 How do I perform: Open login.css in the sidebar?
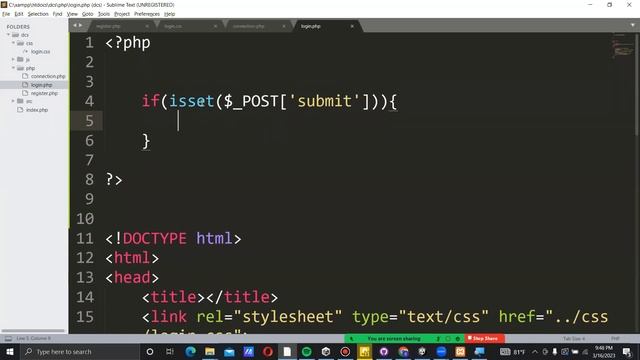tap(40, 51)
